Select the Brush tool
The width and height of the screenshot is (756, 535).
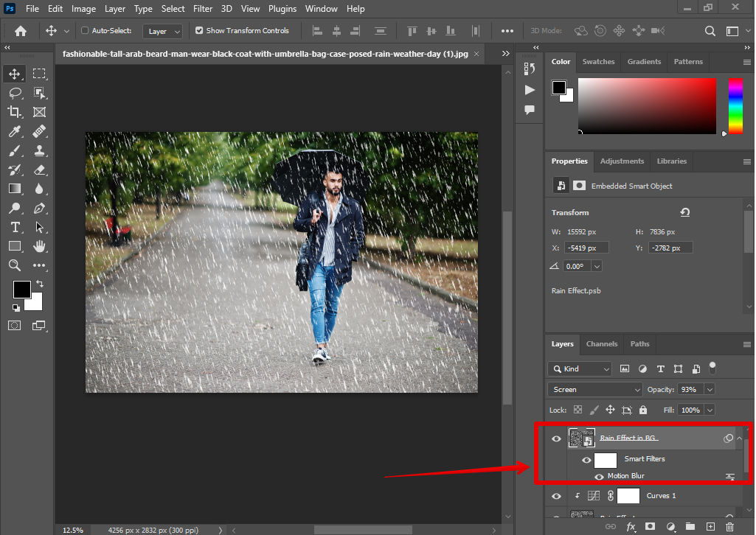click(x=15, y=151)
